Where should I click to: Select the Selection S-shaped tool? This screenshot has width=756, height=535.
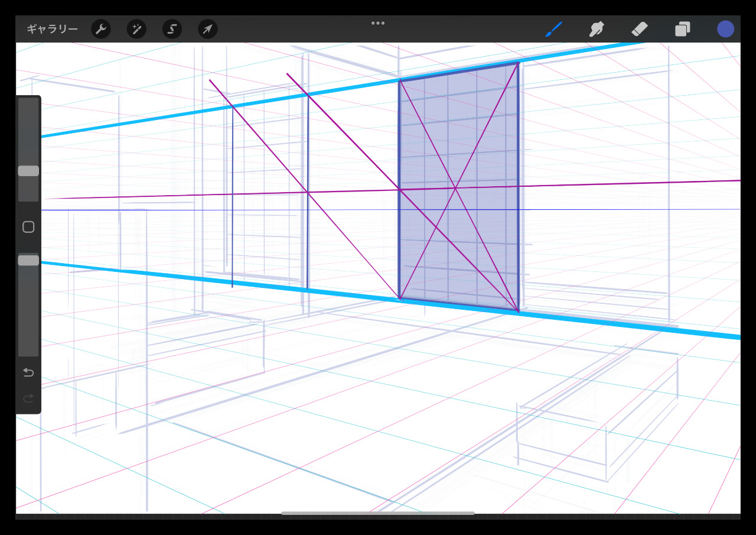[x=172, y=29]
